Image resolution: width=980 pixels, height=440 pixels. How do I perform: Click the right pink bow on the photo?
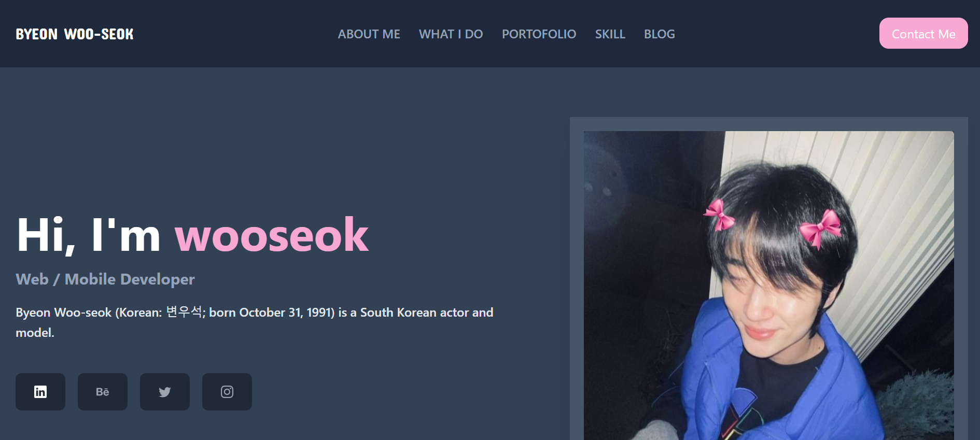click(820, 228)
